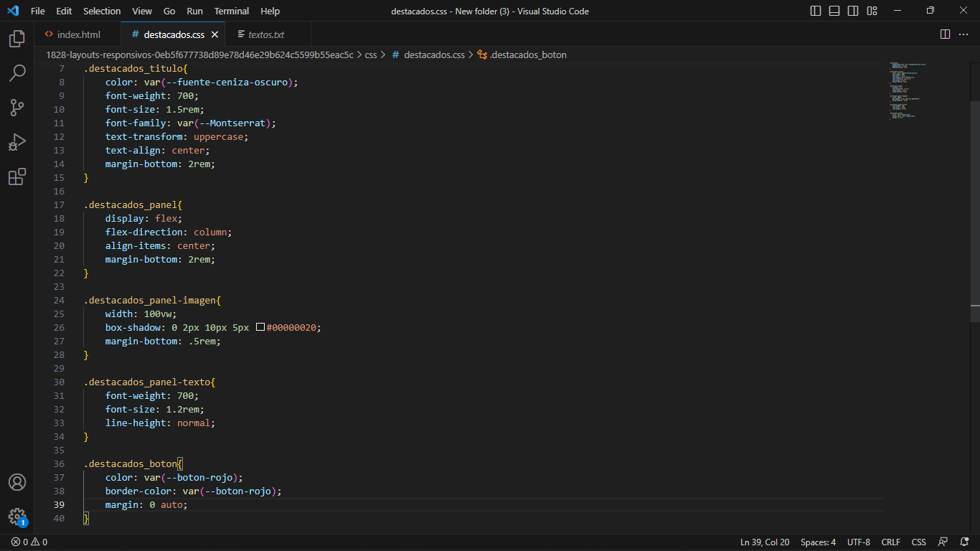The image size is (980, 551).
Task: Click the flex-direction: column line
Action: 169,232
